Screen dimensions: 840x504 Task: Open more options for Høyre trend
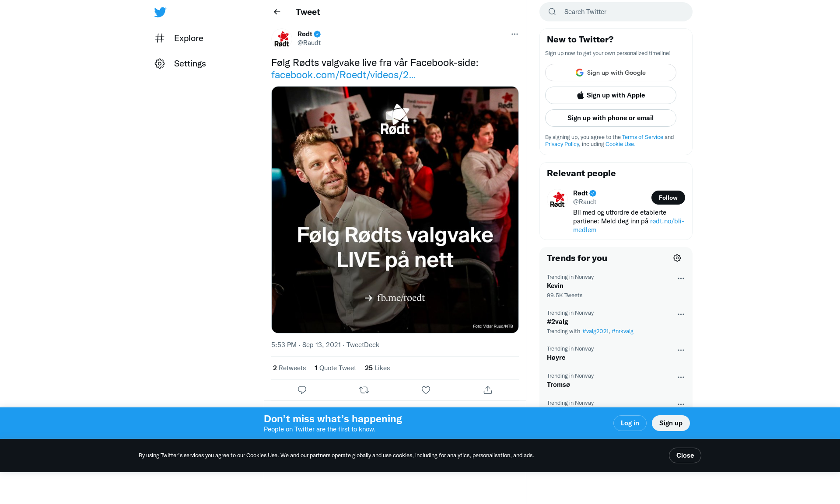(x=681, y=350)
